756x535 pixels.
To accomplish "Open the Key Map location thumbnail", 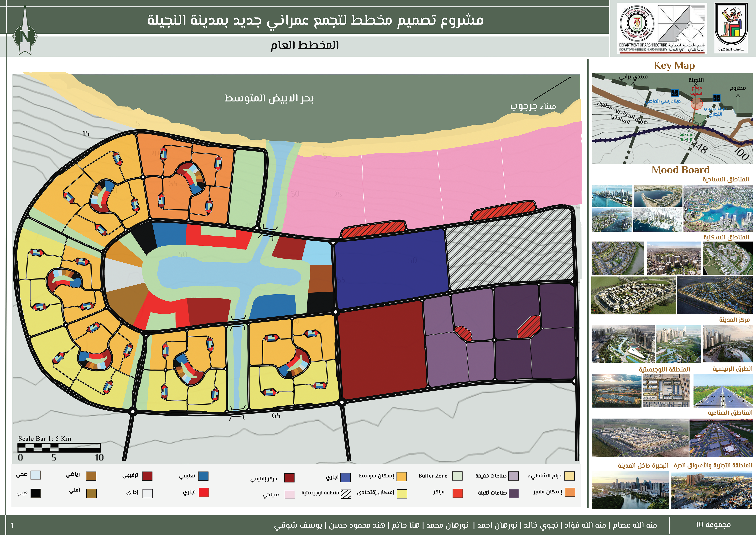I will pos(672,118).
